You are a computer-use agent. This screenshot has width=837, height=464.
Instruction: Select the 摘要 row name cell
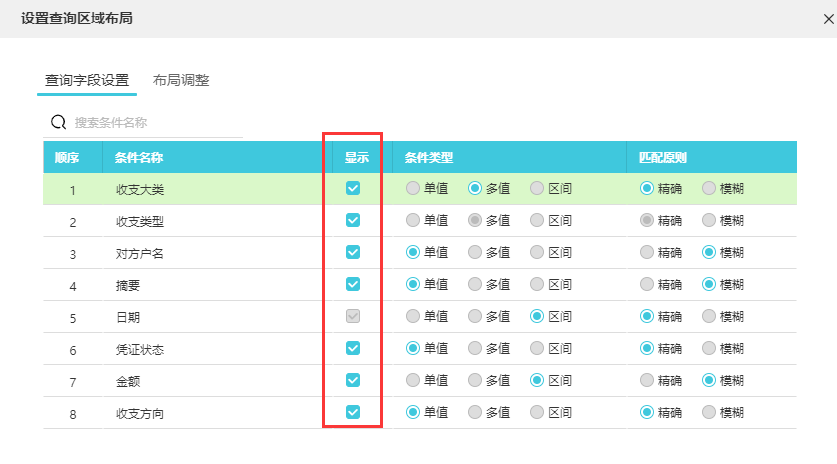(x=127, y=285)
